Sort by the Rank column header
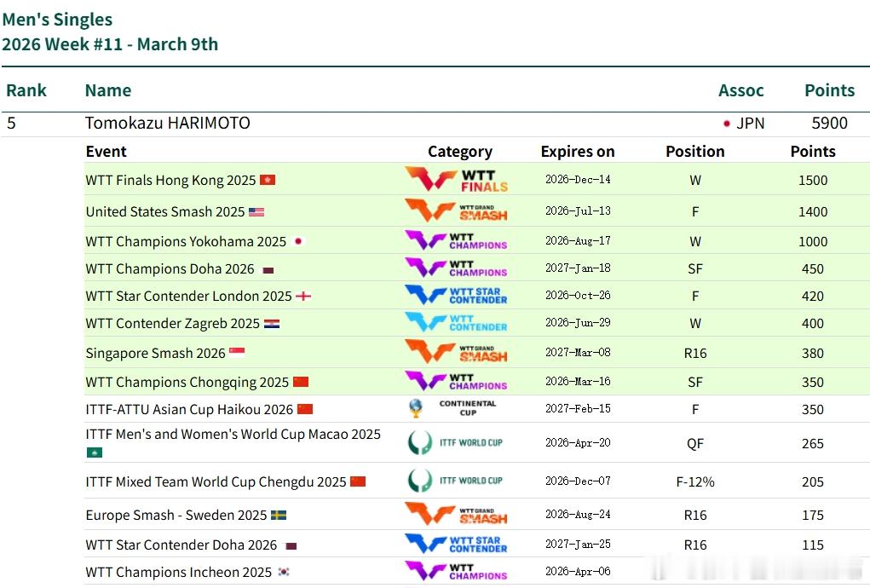 pyautogui.click(x=26, y=90)
